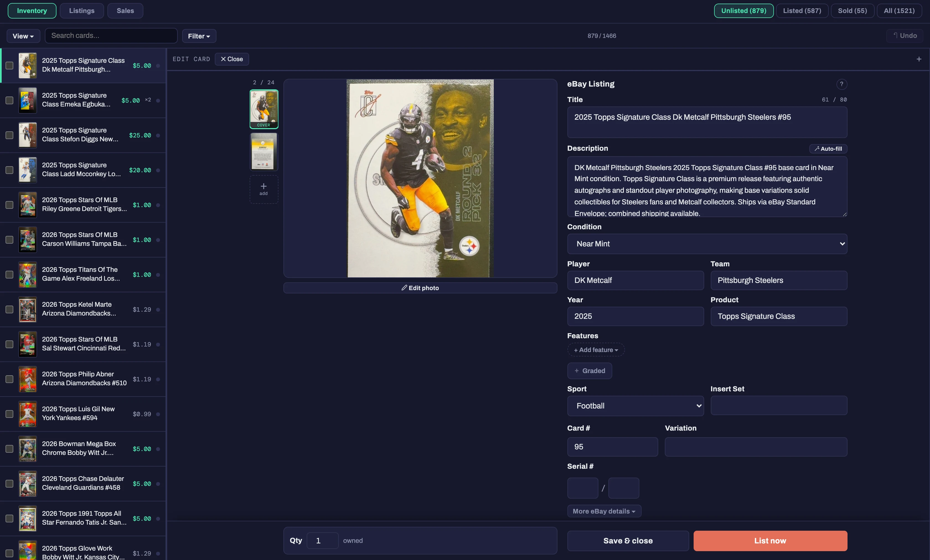Switch to the Listings tab

(82, 11)
